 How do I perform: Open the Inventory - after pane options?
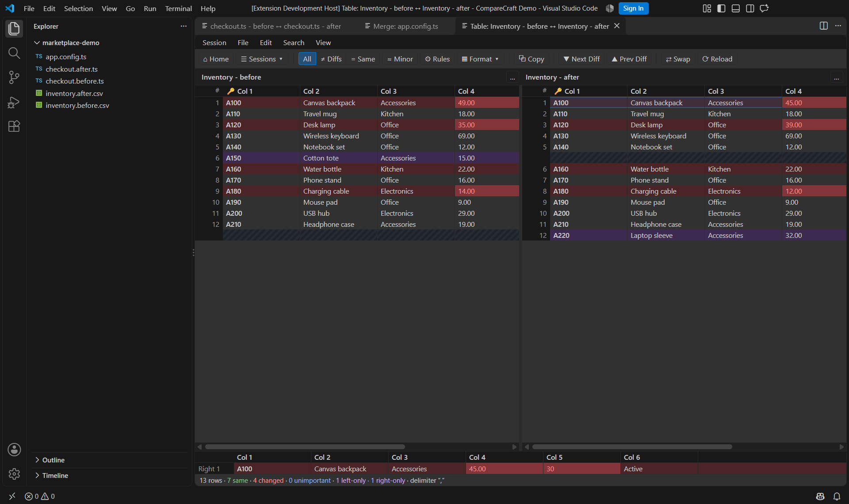[x=836, y=77]
